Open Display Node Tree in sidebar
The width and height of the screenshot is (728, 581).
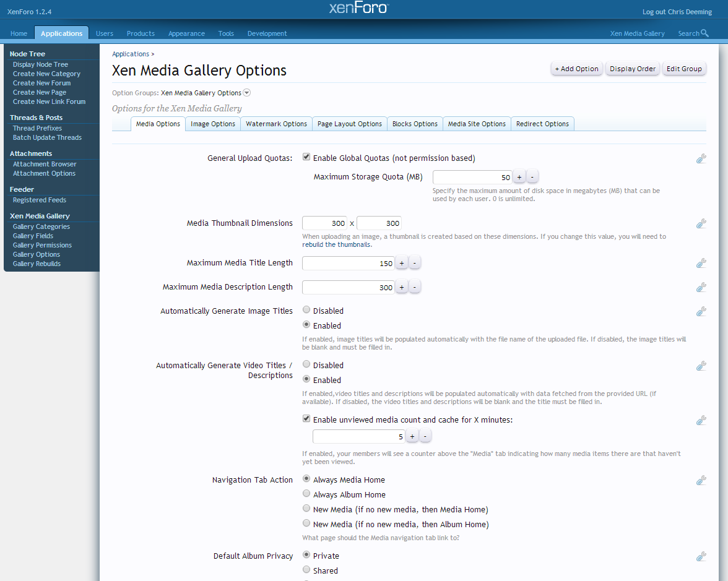40,64
